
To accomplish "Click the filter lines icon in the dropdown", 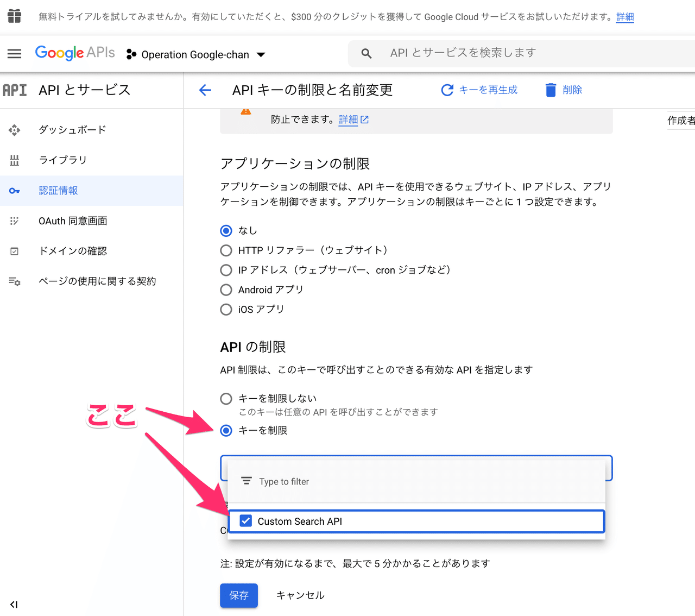I will click(x=247, y=481).
